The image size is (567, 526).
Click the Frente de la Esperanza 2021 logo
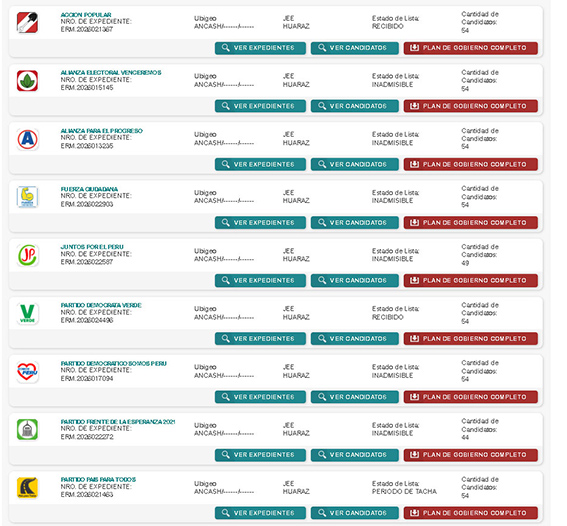pyautogui.click(x=27, y=429)
